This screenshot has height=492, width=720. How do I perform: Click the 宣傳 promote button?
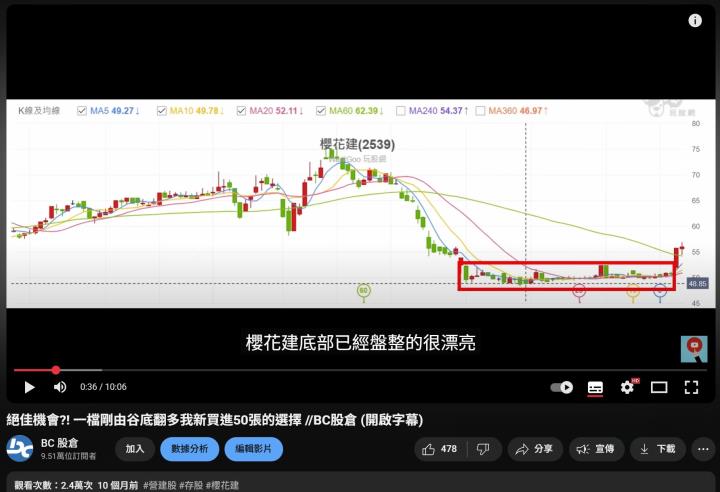tap(596, 449)
